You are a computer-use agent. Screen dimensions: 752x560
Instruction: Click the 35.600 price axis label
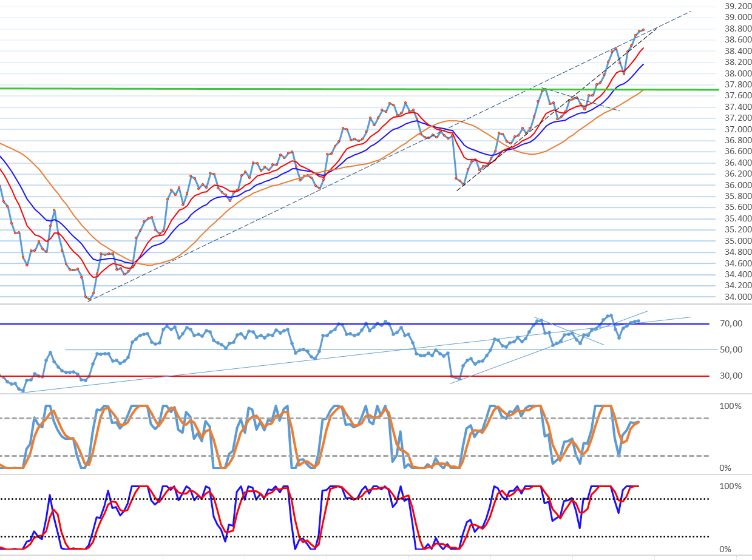point(739,207)
